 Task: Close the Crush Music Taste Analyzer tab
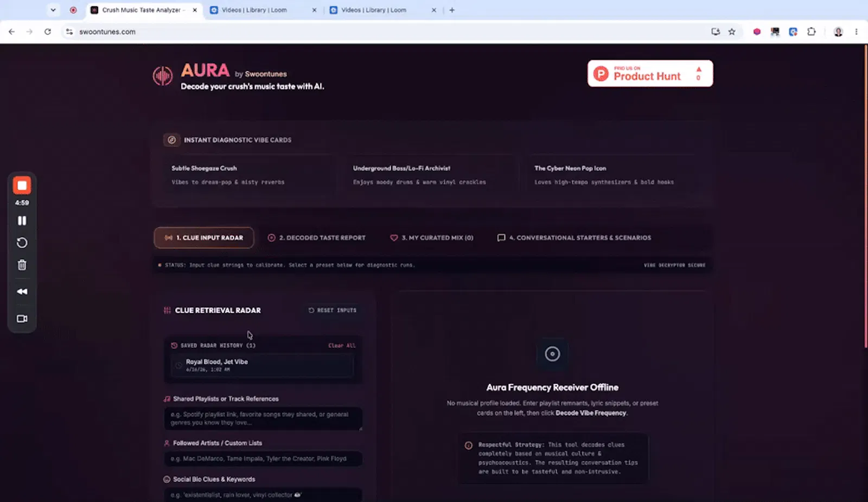195,10
